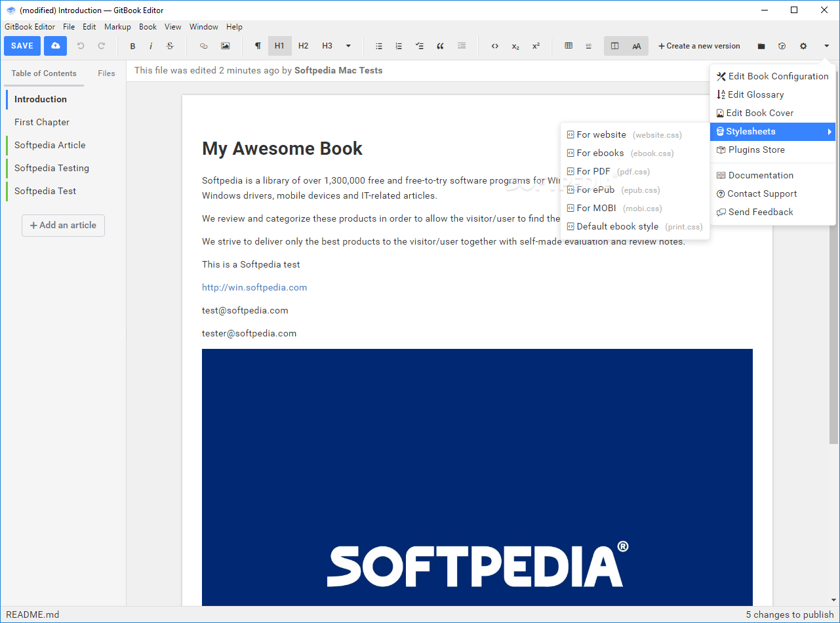Image resolution: width=840 pixels, height=623 pixels.
Task: Select Contact Support
Action: tap(772, 193)
